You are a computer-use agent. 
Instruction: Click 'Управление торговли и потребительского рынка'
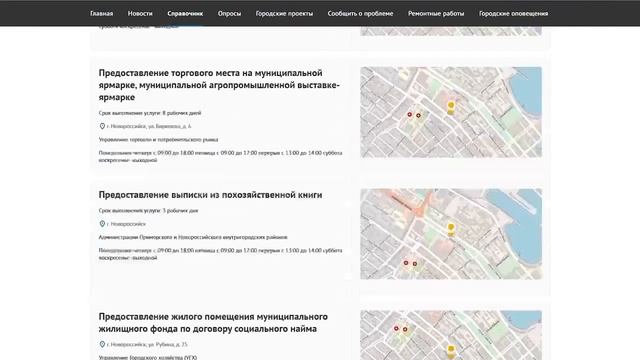(x=158, y=140)
